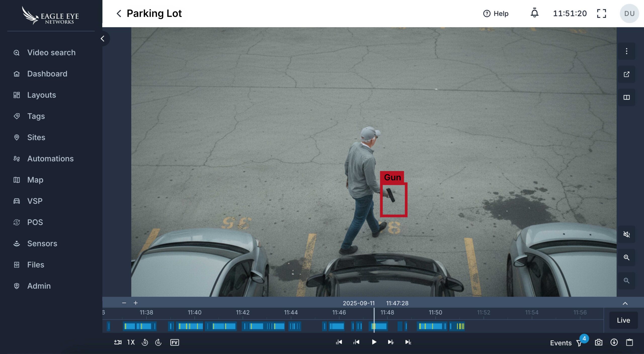
Task: Click the split view layout icon
Action: (x=626, y=97)
